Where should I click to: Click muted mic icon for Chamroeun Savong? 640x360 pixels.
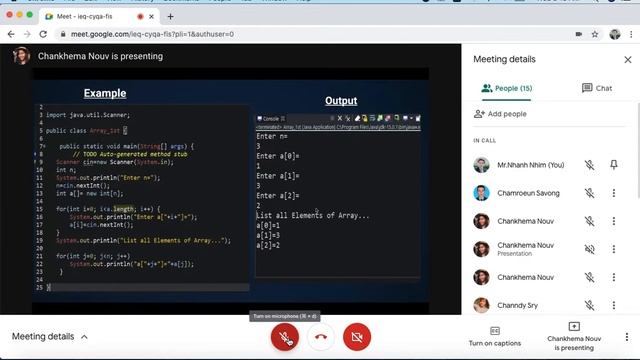click(589, 193)
